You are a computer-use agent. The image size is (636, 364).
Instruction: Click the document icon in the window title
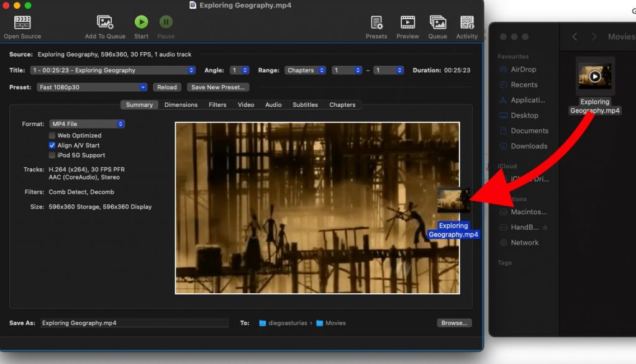click(x=193, y=5)
